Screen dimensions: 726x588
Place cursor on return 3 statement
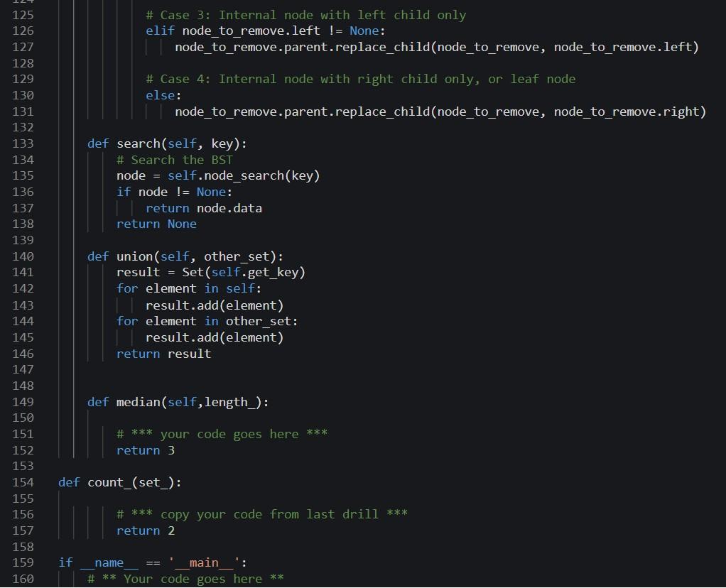[145, 450]
